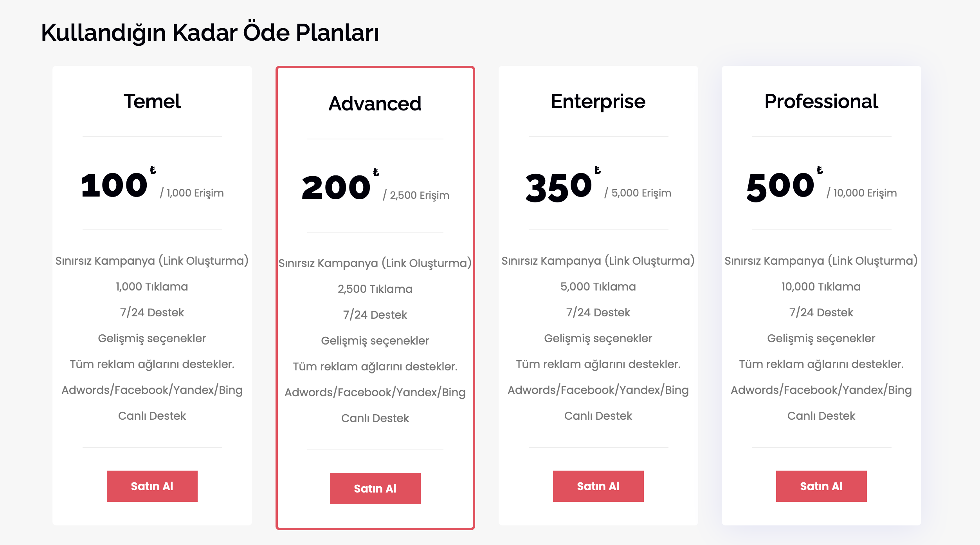Click the 100 price in Temel card

[x=114, y=185]
